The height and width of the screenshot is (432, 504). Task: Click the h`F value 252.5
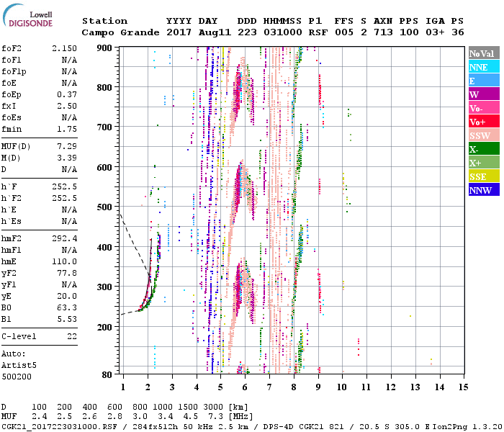tap(64, 186)
